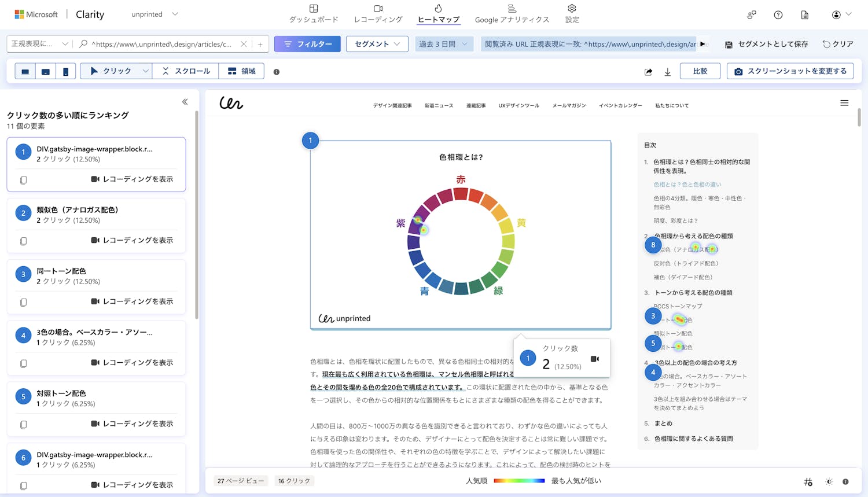Open the help question mark icon
868x497 pixels.
point(778,15)
